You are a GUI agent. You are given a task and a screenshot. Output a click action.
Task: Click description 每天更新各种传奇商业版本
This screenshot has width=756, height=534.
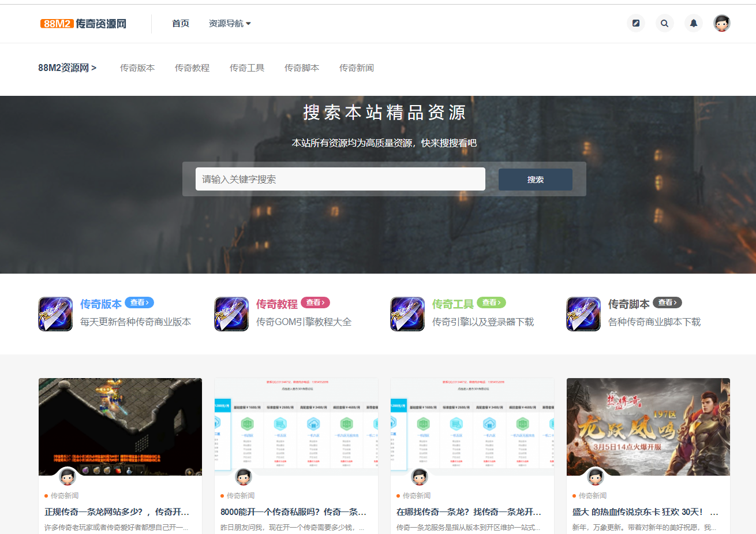136,322
